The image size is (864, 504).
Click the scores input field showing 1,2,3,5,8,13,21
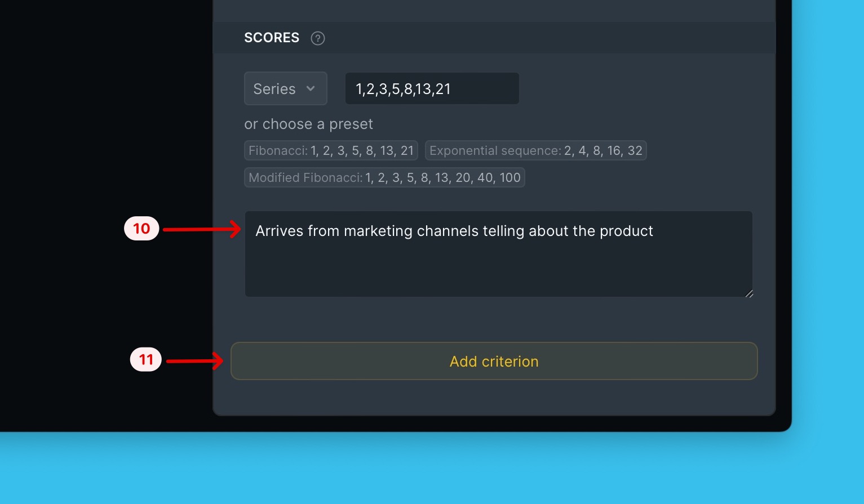[x=432, y=88]
